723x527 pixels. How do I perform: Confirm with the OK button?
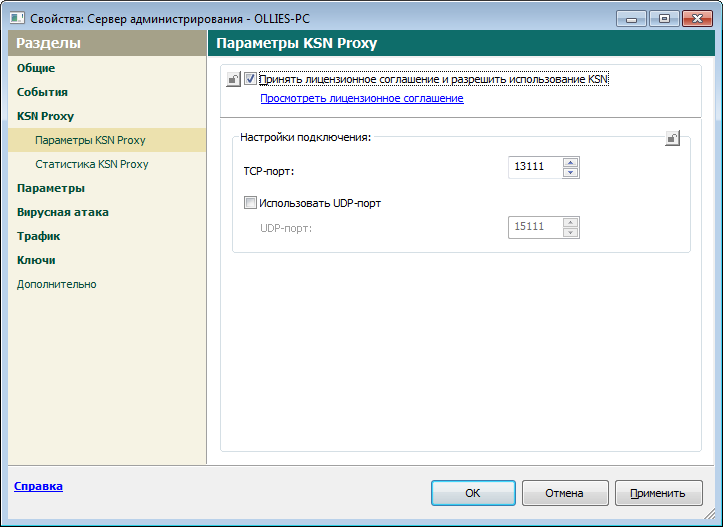[x=473, y=493]
